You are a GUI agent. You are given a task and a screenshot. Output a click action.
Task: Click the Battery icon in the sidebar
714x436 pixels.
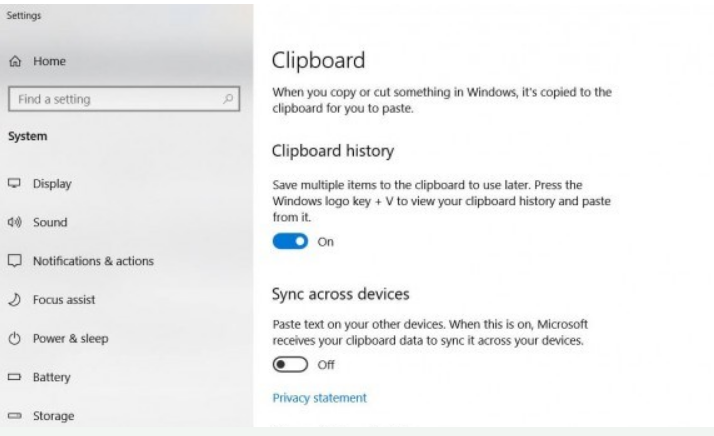(14, 377)
